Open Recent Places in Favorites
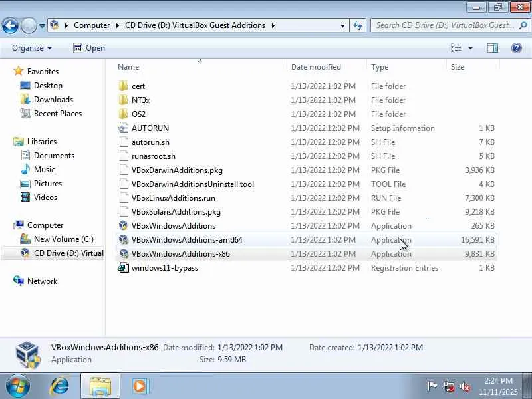 (58, 113)
